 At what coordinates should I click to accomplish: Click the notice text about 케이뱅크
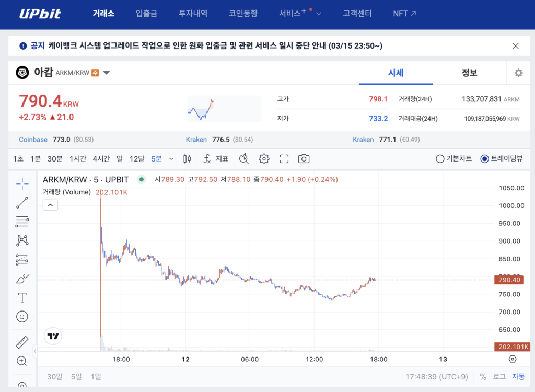215,46
